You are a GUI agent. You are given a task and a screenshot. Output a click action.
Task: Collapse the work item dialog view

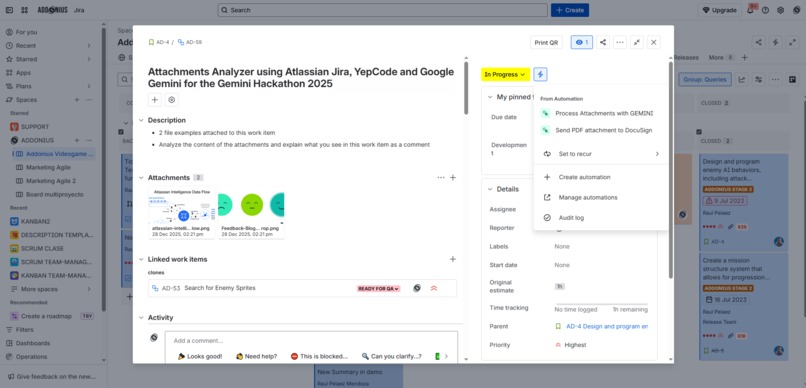coord(637,43)
